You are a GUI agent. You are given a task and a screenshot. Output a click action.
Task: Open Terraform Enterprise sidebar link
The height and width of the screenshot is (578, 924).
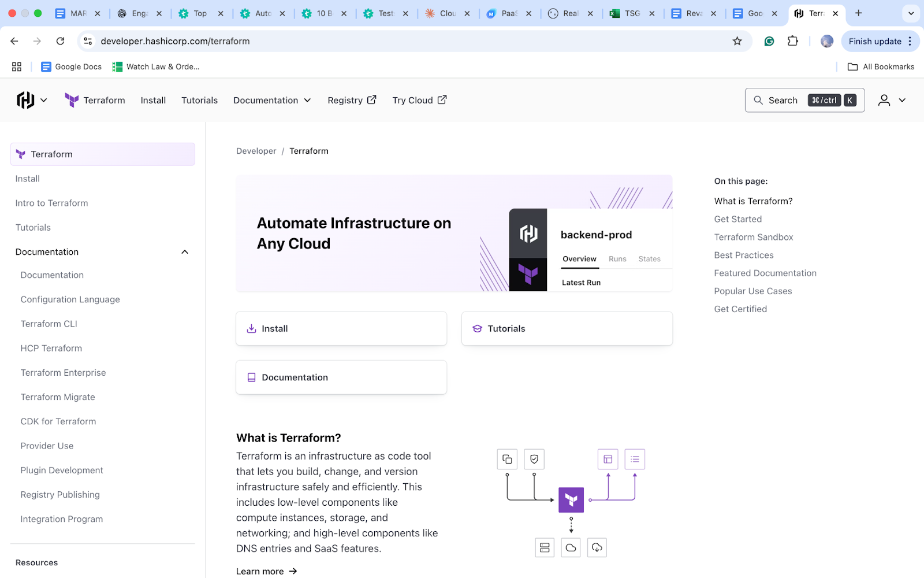pyautogui.click(x=64, y=373)
